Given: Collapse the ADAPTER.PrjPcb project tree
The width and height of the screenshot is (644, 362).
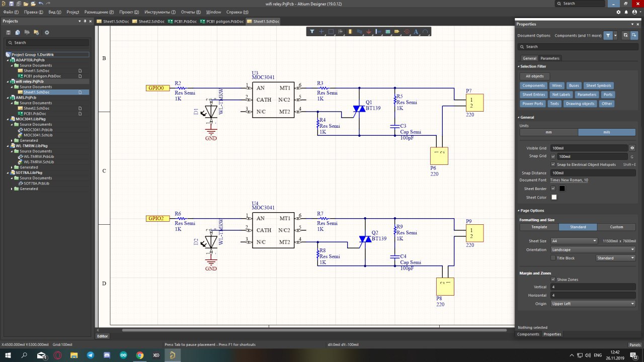Looking at the screenshot, I should (8, 60).
